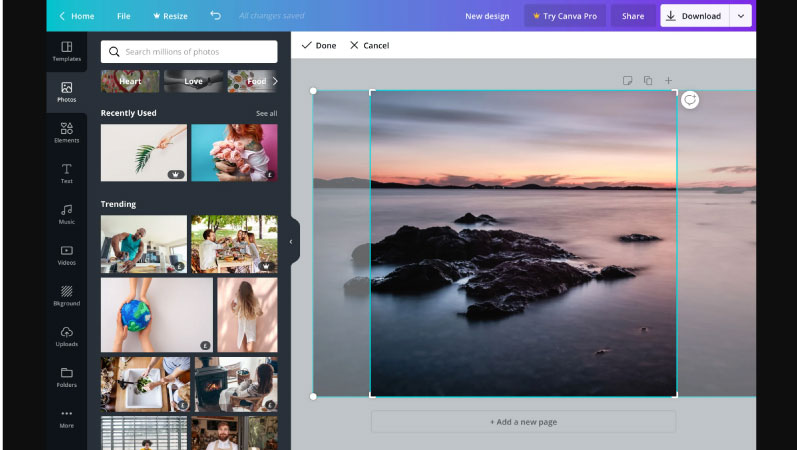800x450 pixels.
Task: Click the seascape image on canvas
Action: click(x=523, y=244)
